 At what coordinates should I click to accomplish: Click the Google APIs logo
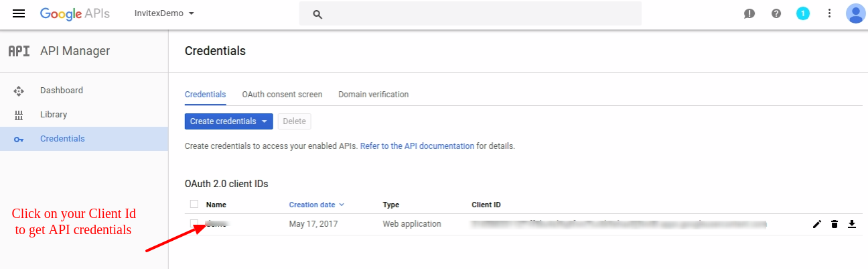pos(74,13)
